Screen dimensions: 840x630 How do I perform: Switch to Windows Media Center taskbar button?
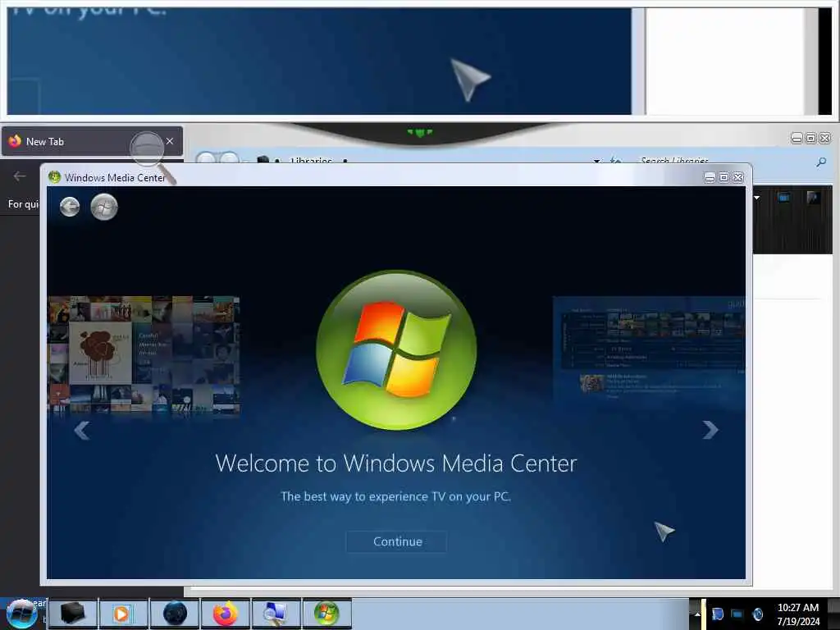point(327,614)
